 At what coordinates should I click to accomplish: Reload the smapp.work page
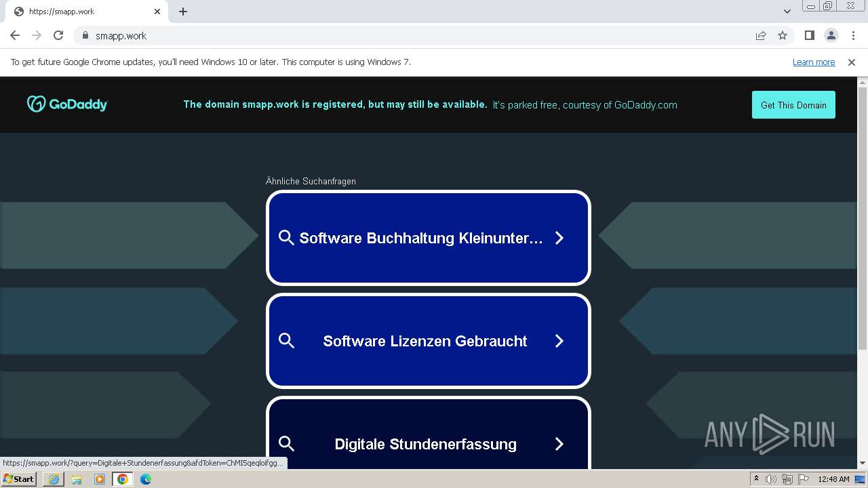tap(58, 35)
